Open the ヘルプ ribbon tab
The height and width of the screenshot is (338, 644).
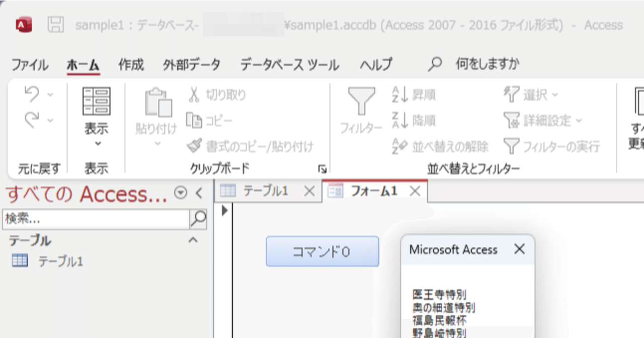[375, 64]
